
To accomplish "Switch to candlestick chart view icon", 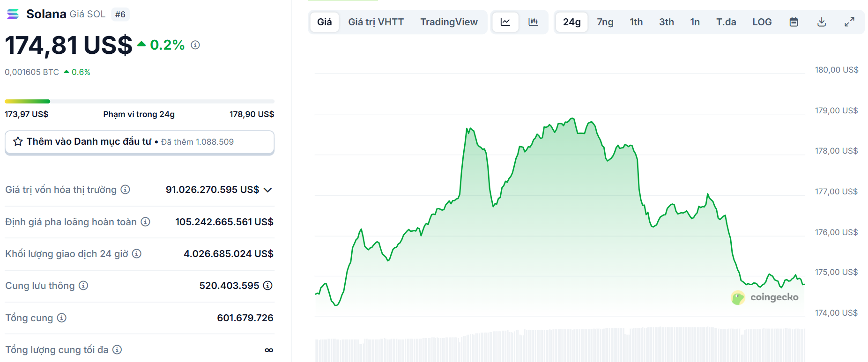I will tap(533, 22).
